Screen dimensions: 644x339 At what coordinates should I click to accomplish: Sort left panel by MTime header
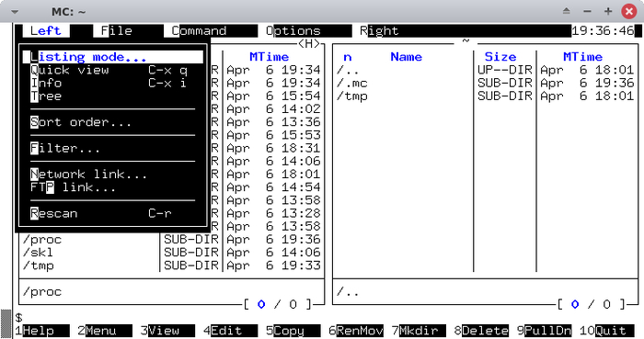pyautogui.click(x=269, y=57)
